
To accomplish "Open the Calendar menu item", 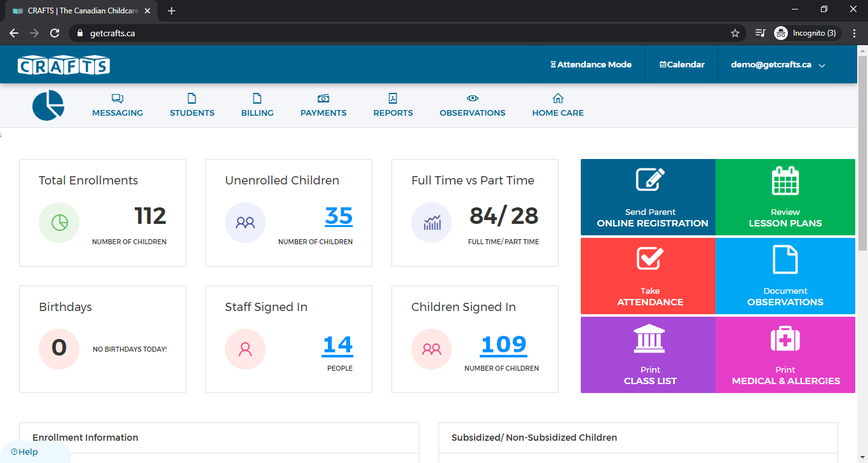I will tap(682, 64).
